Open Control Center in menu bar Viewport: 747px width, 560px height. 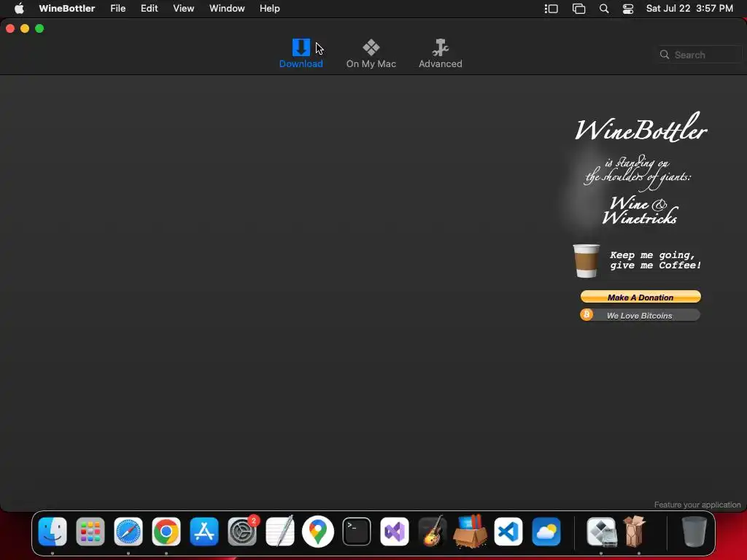628,9
